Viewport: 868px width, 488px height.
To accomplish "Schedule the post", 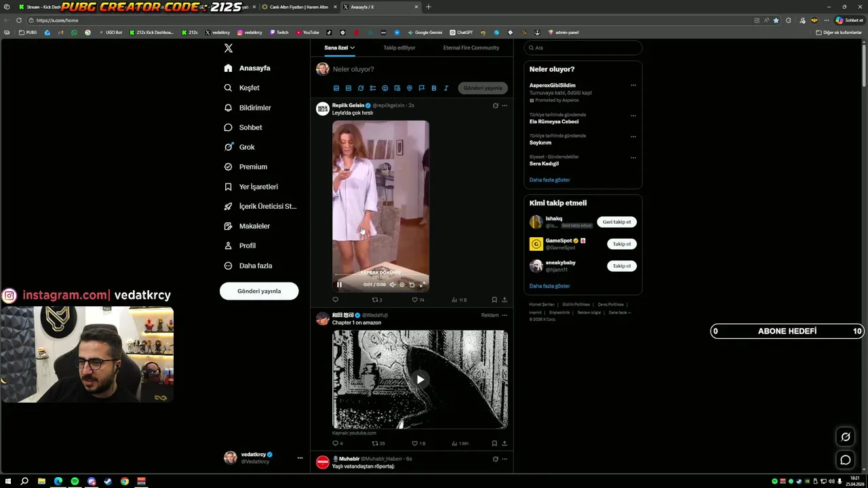I will pyautogui.click(x=397, y=88).
